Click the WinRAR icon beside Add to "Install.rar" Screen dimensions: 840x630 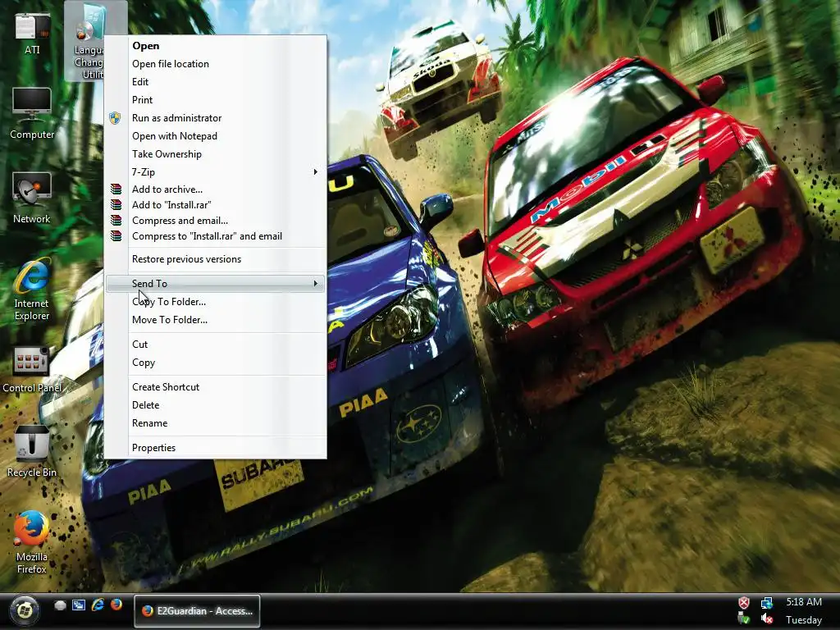(116, 204)
